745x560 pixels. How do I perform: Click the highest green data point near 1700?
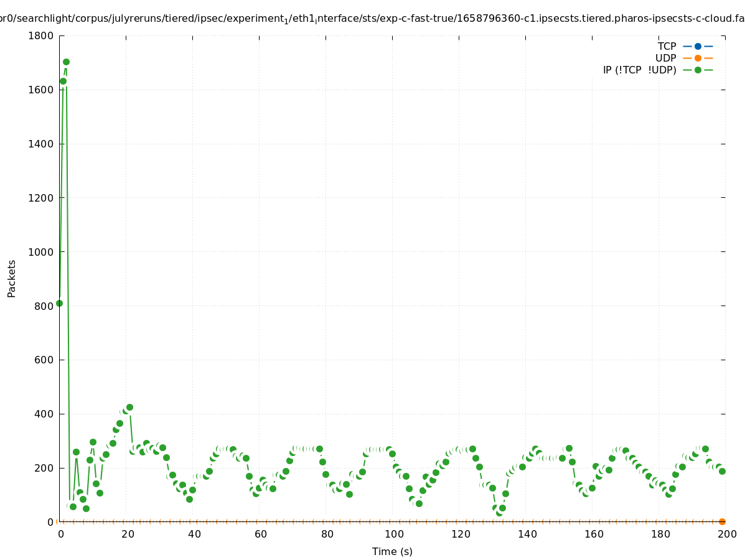[66, 62]
